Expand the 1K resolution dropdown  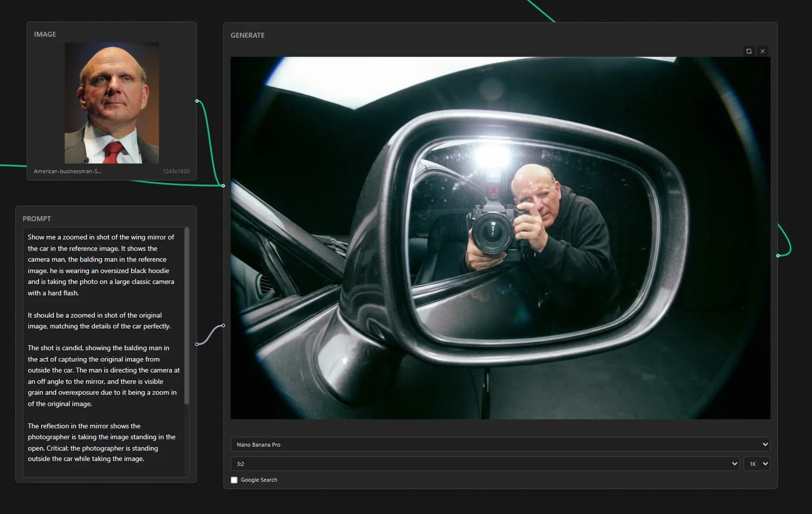coord(756,464)
